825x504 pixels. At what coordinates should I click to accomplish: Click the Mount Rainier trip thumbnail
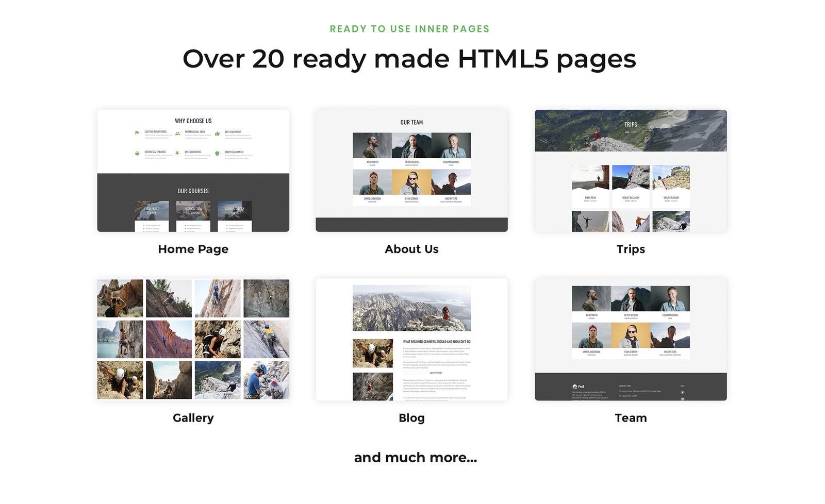[x=671, y=178]
